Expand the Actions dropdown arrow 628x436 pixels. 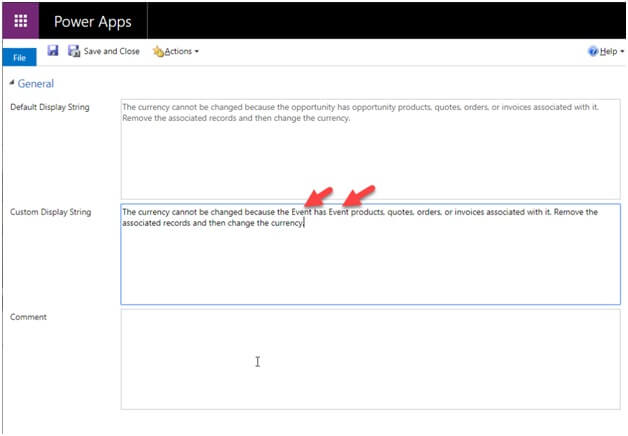point(196,52)
